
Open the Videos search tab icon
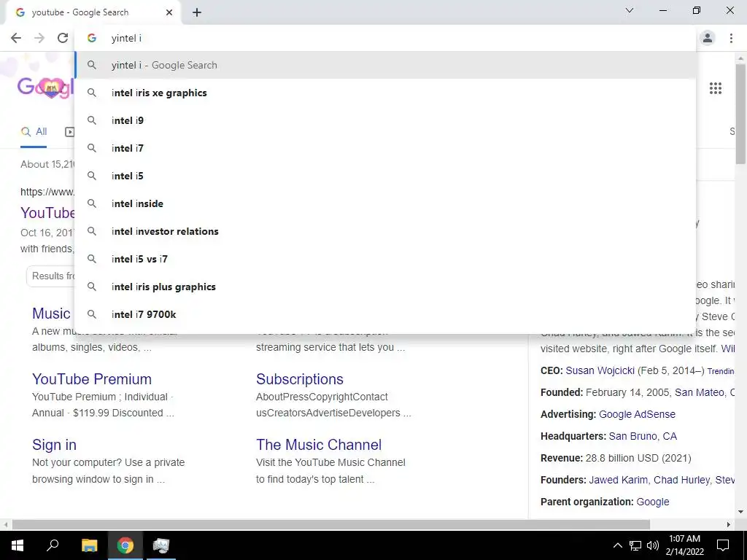pyautogui.click(x=69, y=132)
